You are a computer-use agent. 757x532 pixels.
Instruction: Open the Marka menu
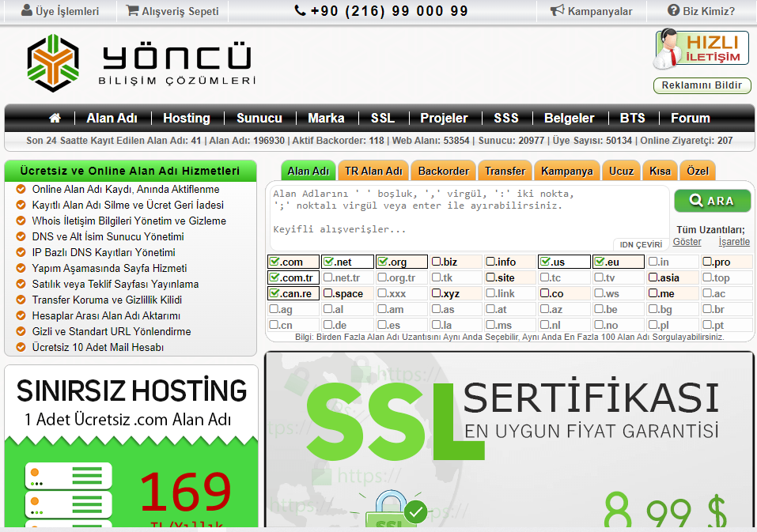[x=327, y=118]
